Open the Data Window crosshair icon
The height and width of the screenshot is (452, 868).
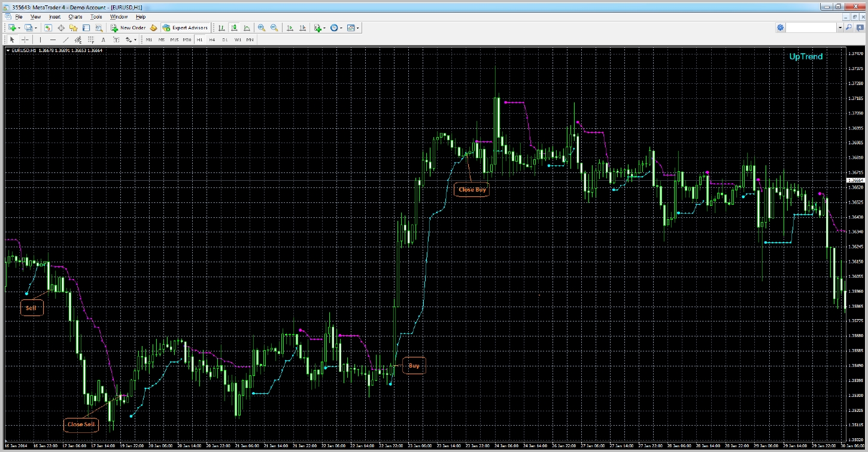(x=61, y=28)
